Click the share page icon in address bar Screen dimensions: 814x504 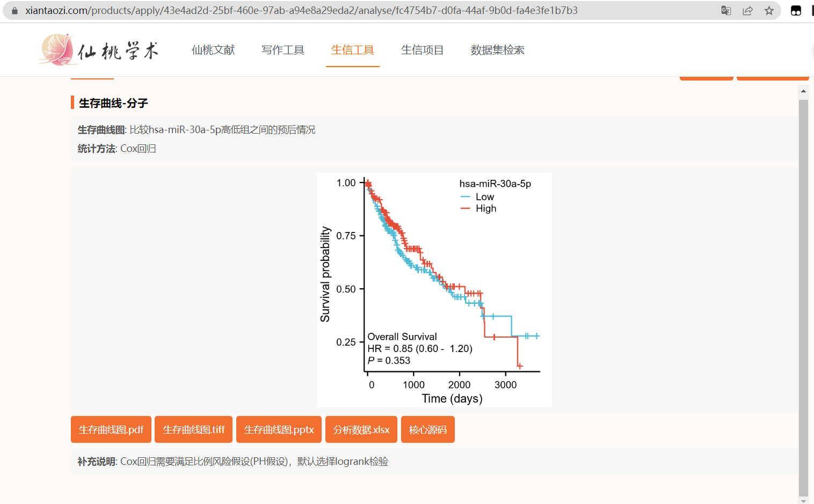(x=747, y=11)
